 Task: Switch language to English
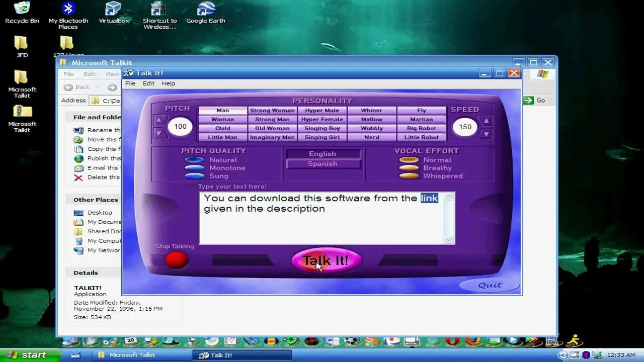(x=323, y=154)
